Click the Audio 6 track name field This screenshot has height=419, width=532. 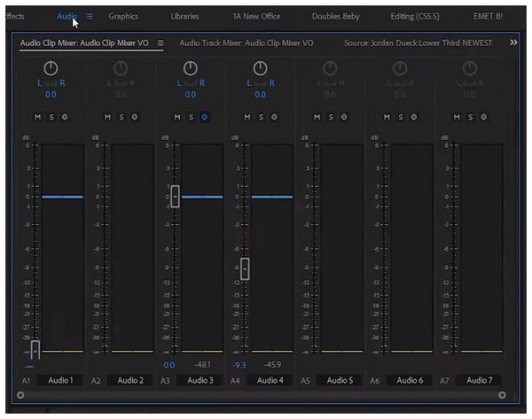pyautogui.click(x=410, y=380)
